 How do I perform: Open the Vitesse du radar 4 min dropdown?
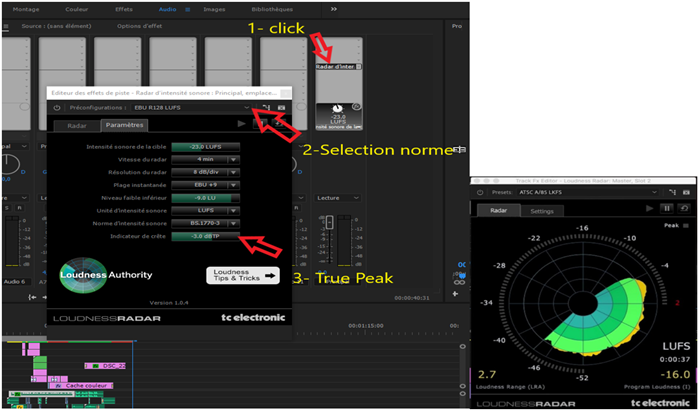tap(206, 159)
